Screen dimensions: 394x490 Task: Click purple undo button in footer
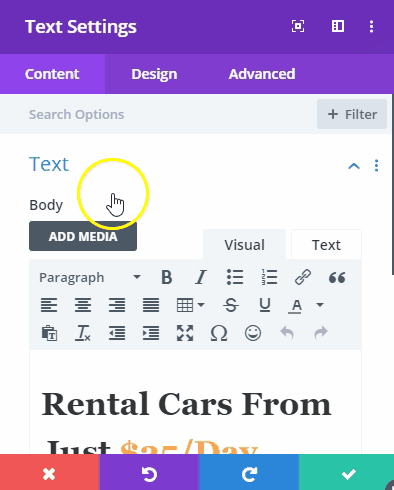[x=149, y=473]
